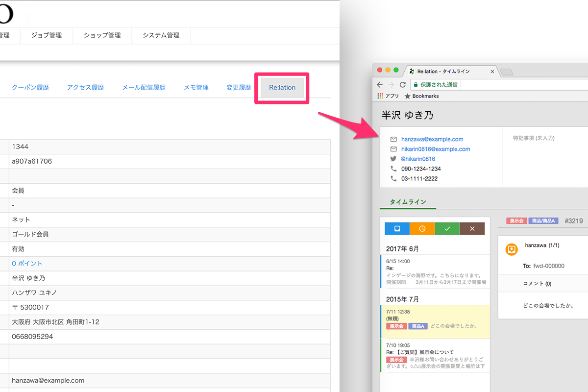588x392 pixels.
Task: Click the 商品A tag in the 7/11 entry
Action: click(418, 326)
